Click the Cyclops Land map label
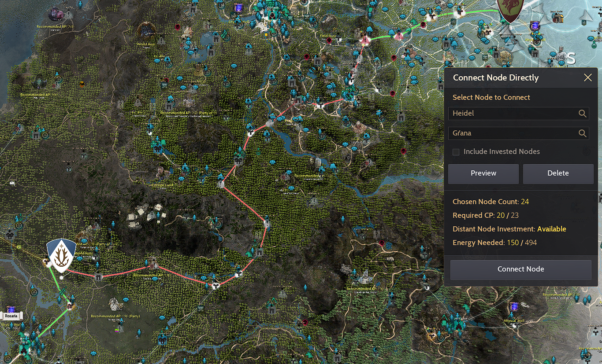The image size is (602, 364). (162, 185)
